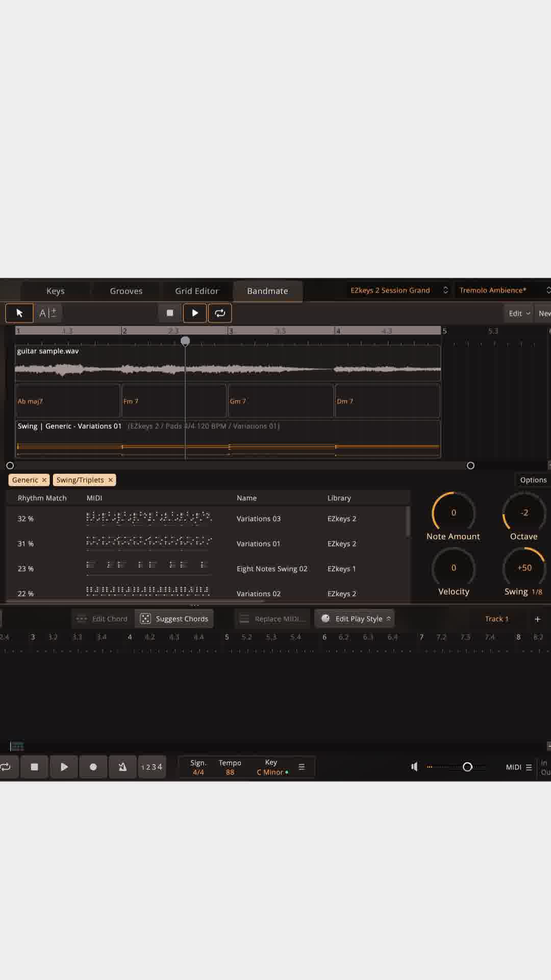The height and width of the screenshot is (980, 551).
Task: Select the Variations 01 result row
Action: (206, 544)
